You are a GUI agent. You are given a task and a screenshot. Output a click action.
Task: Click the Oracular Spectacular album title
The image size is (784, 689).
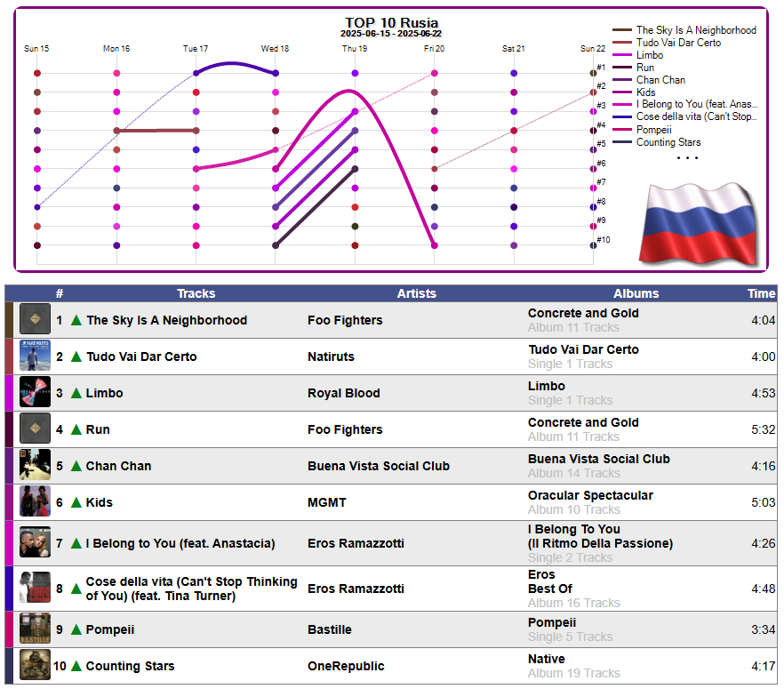590,495
